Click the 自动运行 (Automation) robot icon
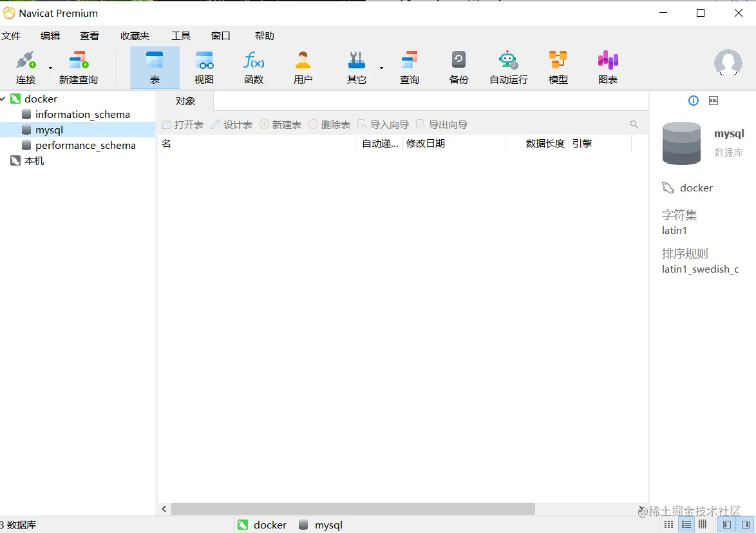The width and height of the screenshot is (756, 533). point(509,68)
